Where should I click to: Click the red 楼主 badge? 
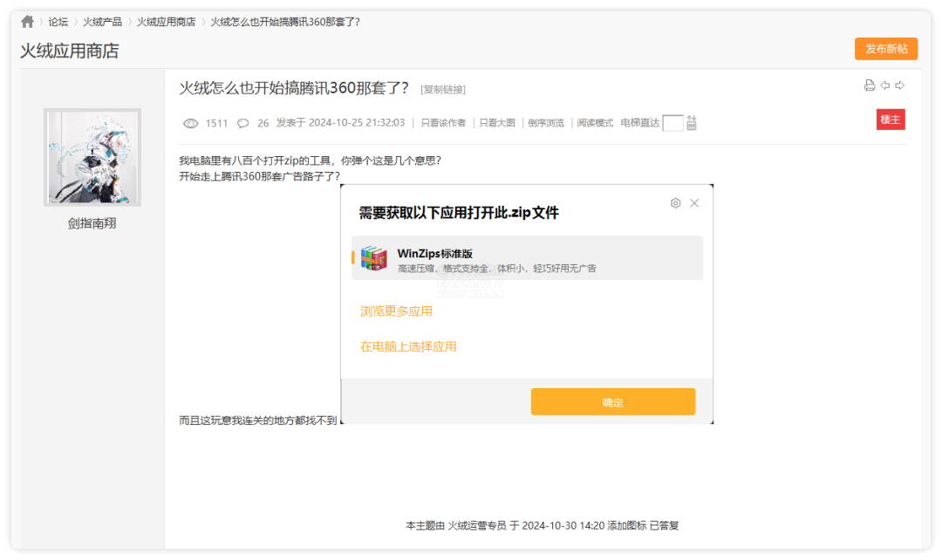891,120
